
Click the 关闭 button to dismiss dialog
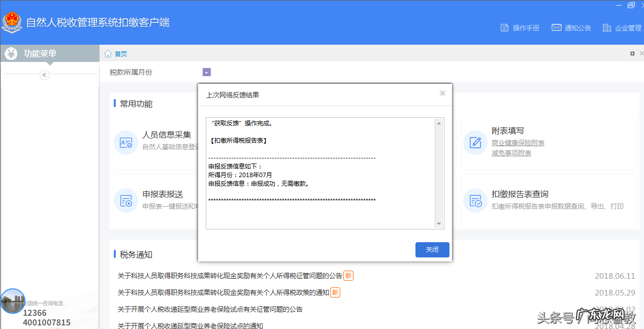(x=432, y=249)
